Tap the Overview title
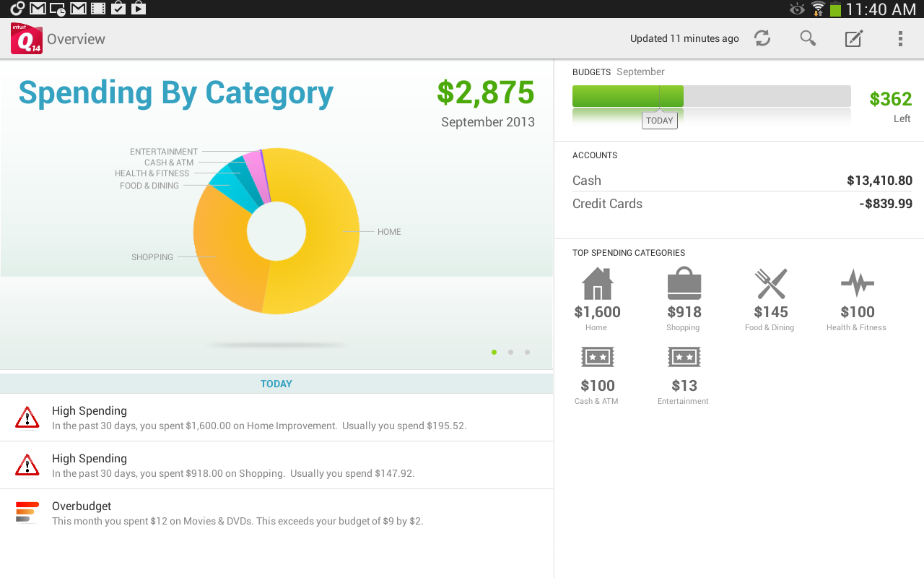Viewport: 924px width, 578px height. [77, 39]
